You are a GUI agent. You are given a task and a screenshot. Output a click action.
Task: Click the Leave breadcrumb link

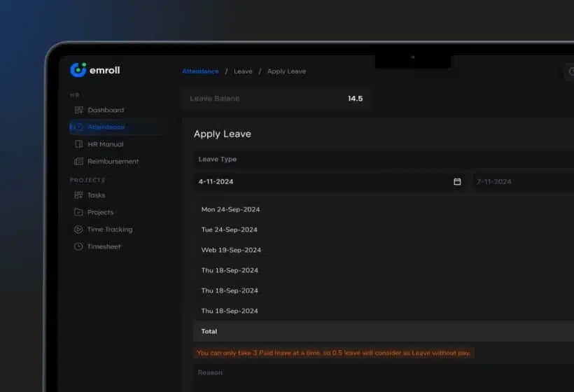pyautogui.click(x=243, y=71)
